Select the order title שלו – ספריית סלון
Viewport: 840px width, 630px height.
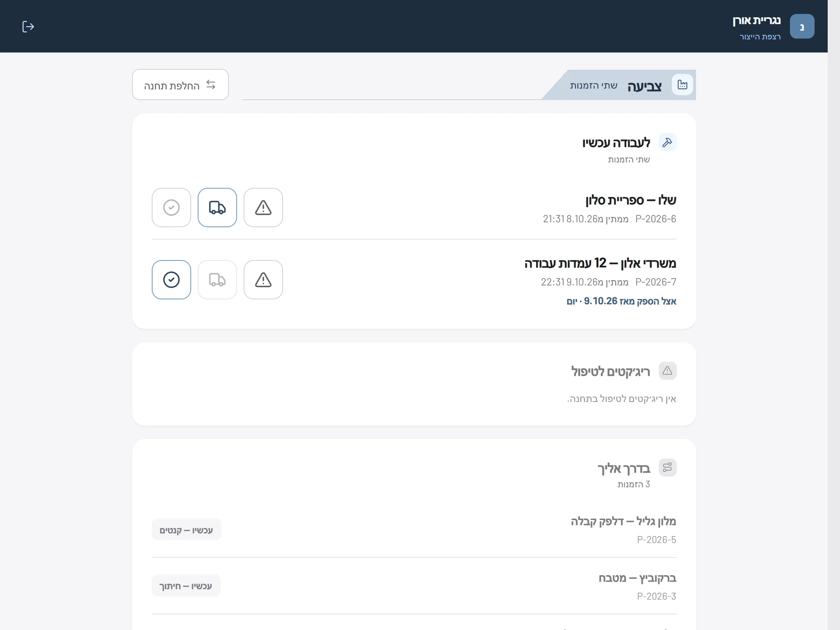[631, 200]
